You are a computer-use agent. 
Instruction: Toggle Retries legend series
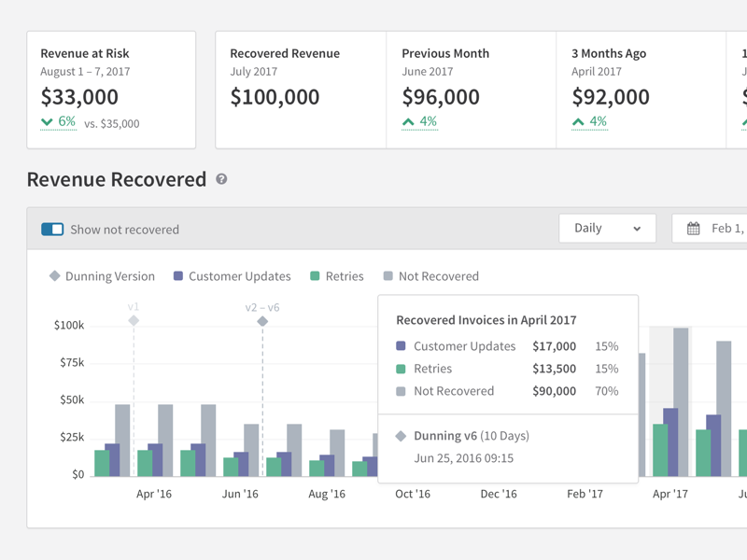tap(337, 276)
